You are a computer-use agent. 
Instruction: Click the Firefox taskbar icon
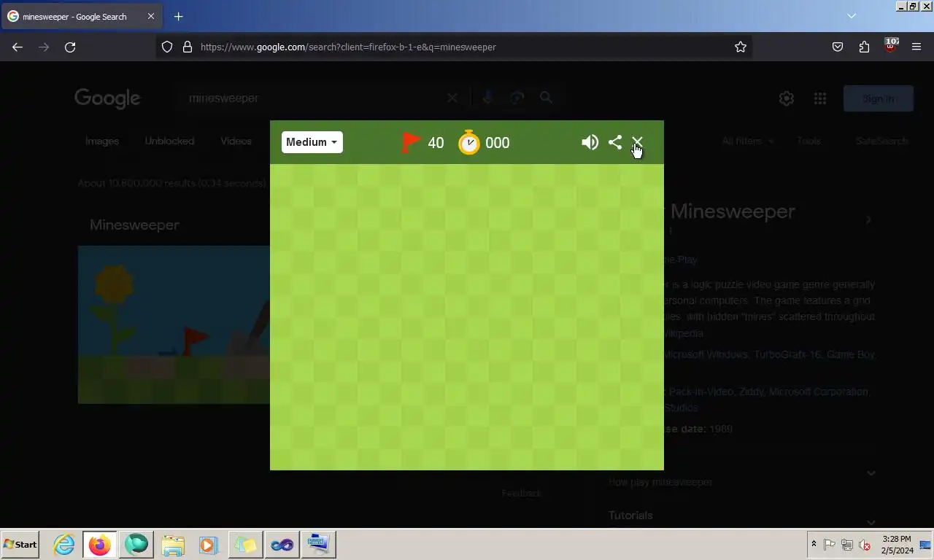pyautogui.click(x=99, y=545)
